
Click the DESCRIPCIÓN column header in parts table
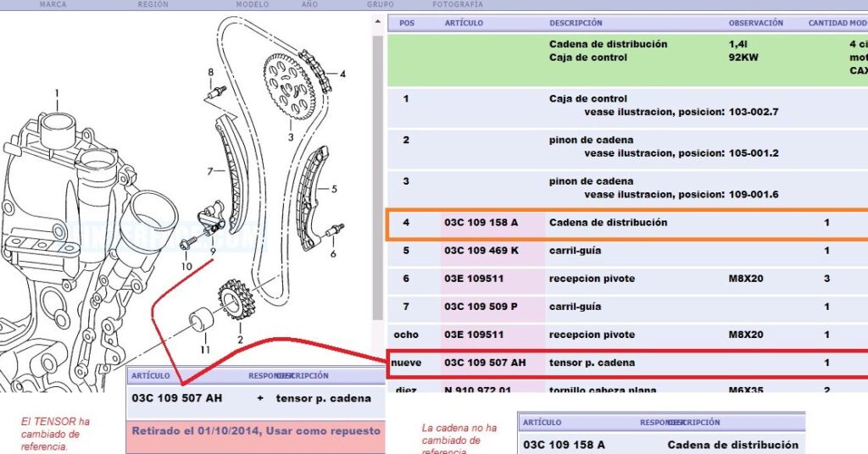coord(576,23)
